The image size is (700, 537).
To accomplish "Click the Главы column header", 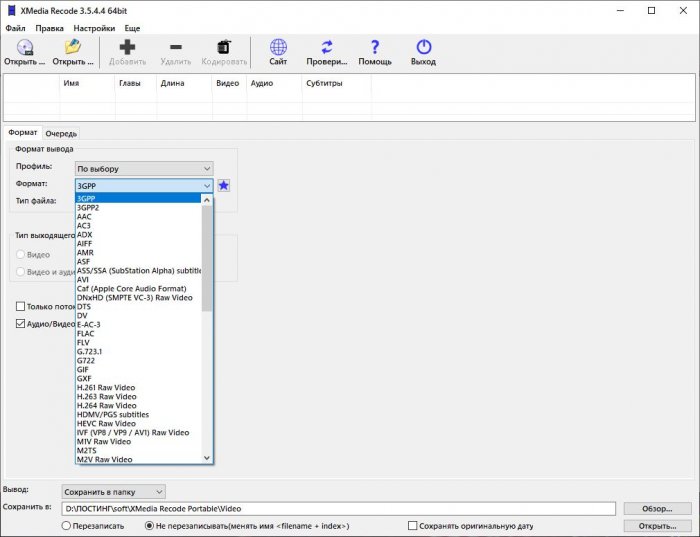I will point(135,83).
